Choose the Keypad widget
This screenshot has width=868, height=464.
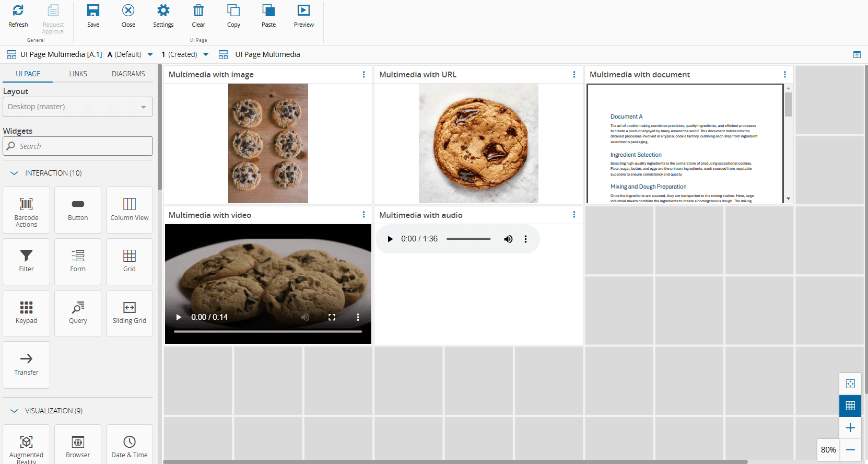pos(26,313)
